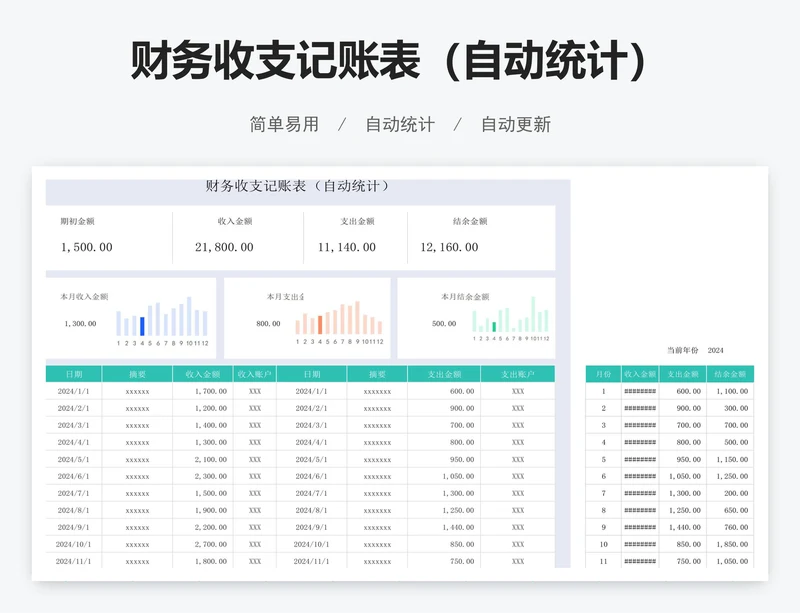Select income amount 2,100.00
This screenshot has height=613, width=800.
coord(211,459)
